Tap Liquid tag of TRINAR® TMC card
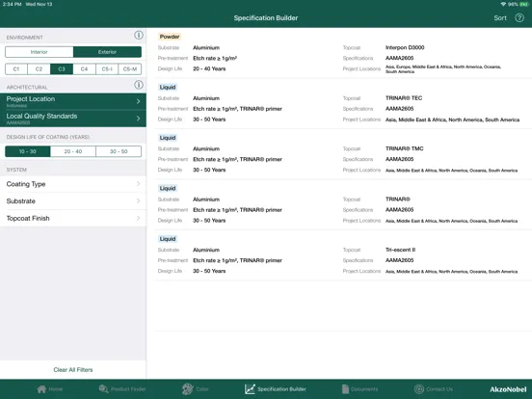 168,138
